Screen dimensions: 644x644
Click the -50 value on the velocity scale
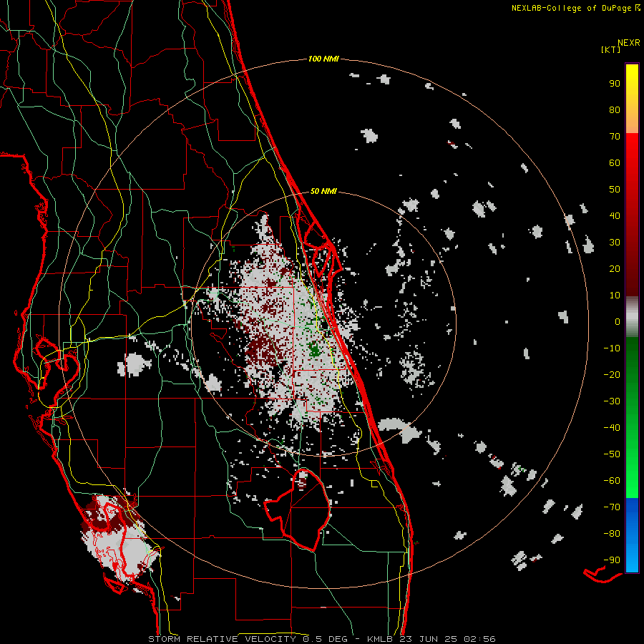tap(612, 454)
